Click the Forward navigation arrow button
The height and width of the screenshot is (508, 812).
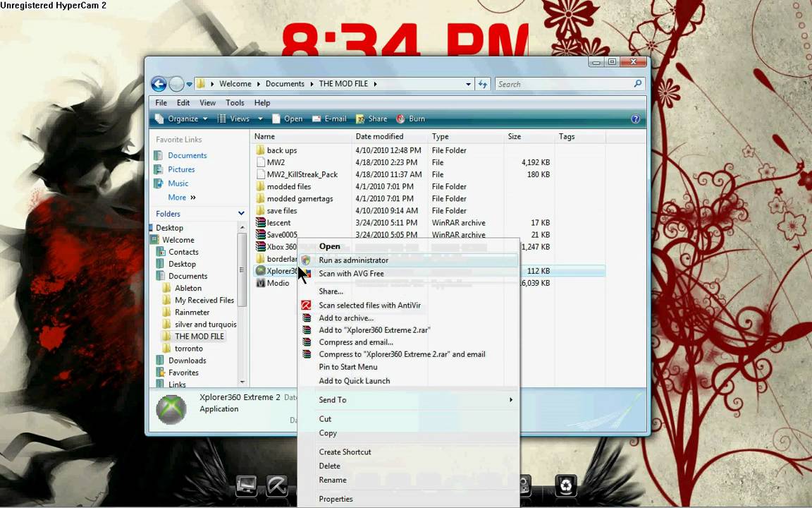(177, 83)
